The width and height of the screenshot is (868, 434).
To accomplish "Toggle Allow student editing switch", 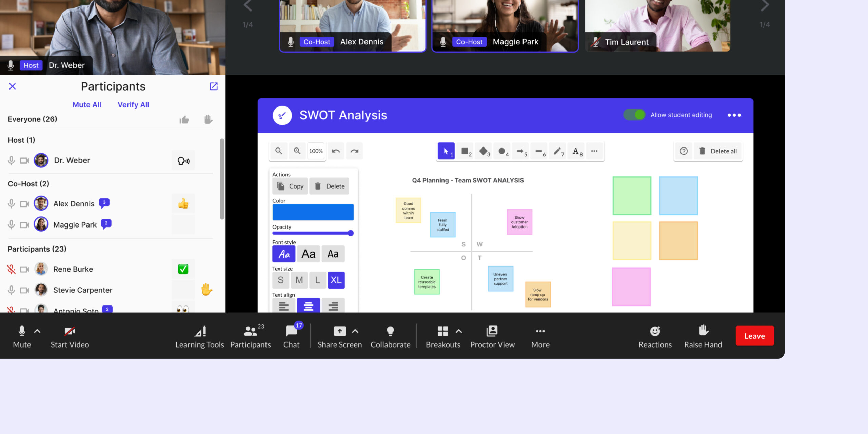I will coord(634,115).
